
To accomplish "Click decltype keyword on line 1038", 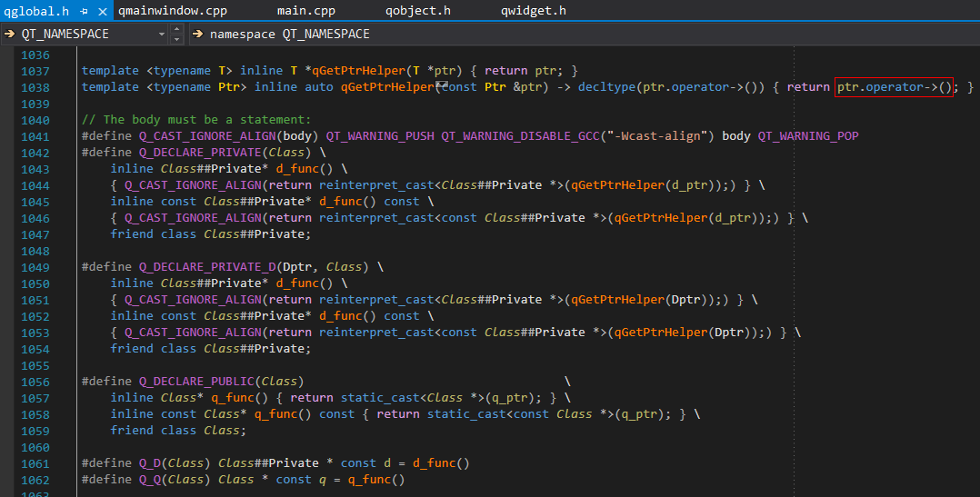I will [x=606, y=87].
